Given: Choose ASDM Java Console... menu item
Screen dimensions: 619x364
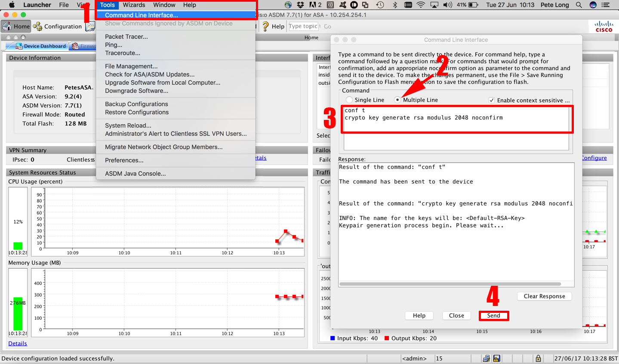Looking at the screenshot, I should 176,174.
